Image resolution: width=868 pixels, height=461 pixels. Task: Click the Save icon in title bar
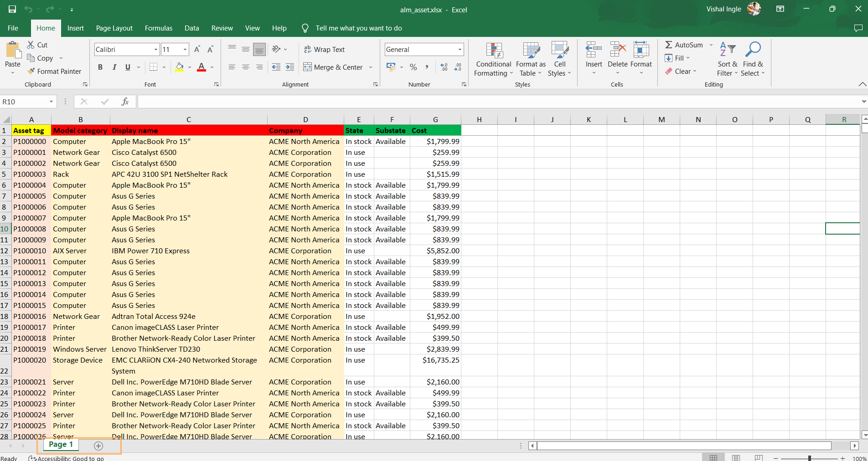point(12,9)
